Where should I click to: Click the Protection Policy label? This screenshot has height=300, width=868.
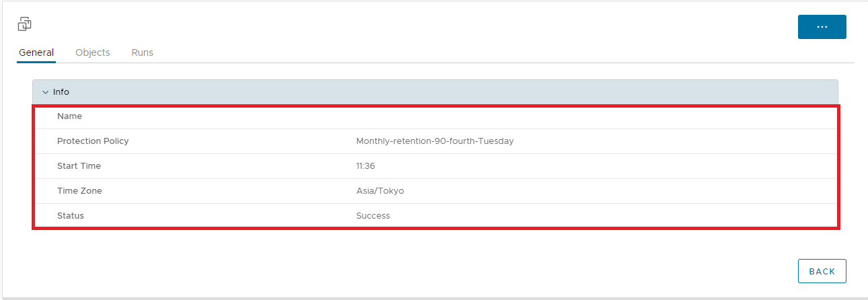pos(93,141)
